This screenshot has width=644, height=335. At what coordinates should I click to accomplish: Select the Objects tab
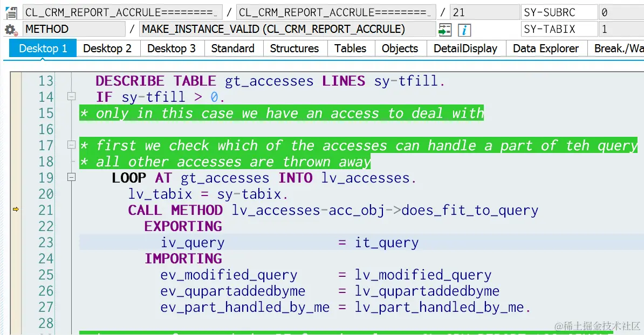click(x=400, y=48)
